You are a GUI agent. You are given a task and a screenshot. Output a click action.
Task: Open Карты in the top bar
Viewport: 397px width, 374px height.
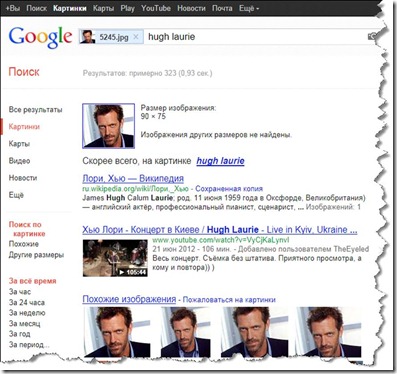tap(103, 8)
